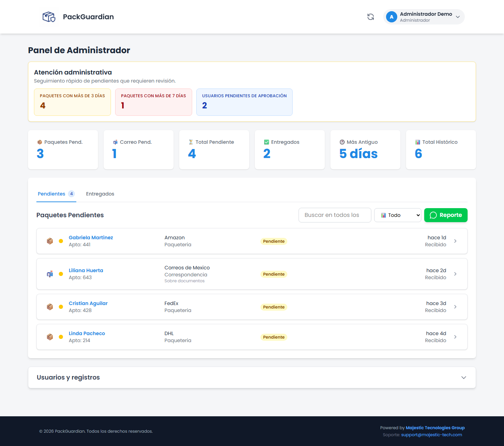Toggle the status dot on Cristian Aguilar's row
This screenshot has height=446, width=504.
61,307
